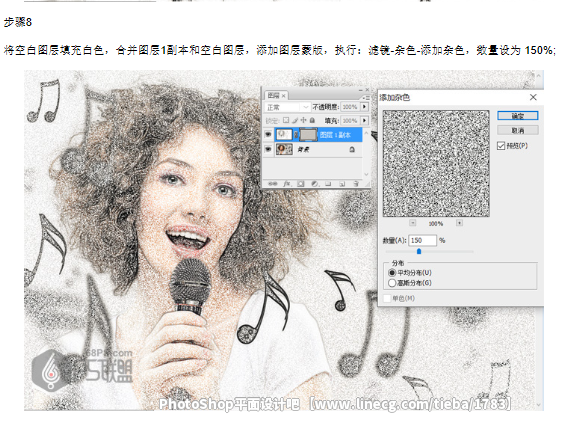Click the lock icon on 背景 layer

(x=352, y=149)
